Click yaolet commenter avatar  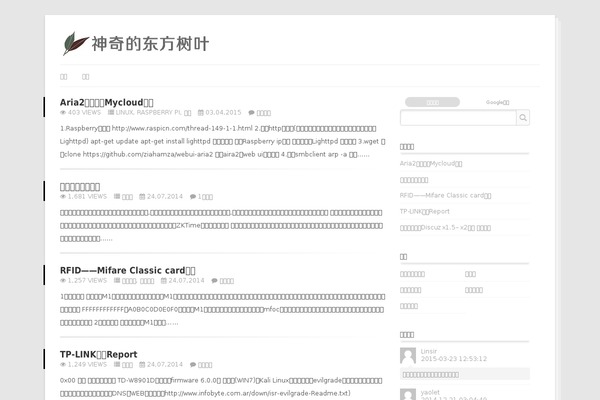(x=408, y=394)
